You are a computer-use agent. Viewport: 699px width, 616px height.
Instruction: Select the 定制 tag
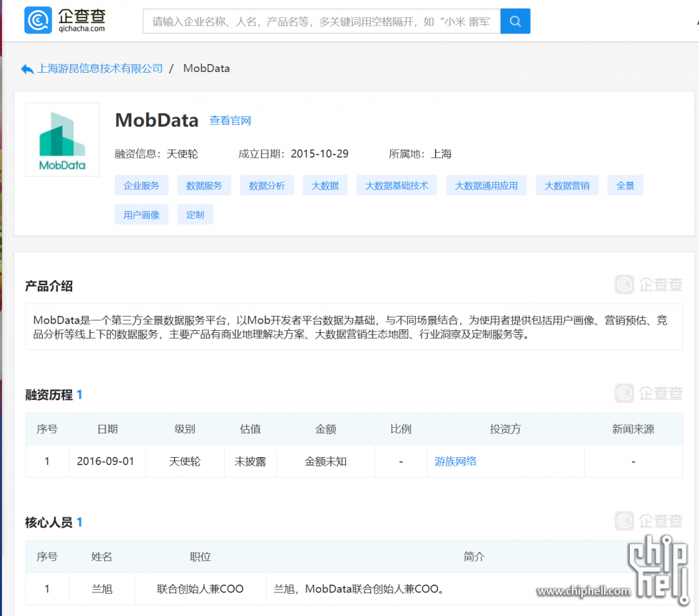click(x=195, y=215)
